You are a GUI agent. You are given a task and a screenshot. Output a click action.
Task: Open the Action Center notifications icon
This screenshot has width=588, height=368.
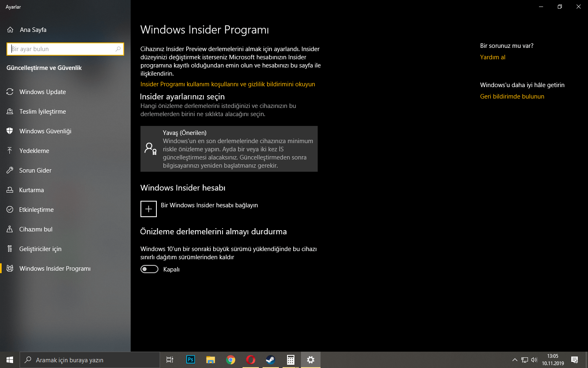575,360
